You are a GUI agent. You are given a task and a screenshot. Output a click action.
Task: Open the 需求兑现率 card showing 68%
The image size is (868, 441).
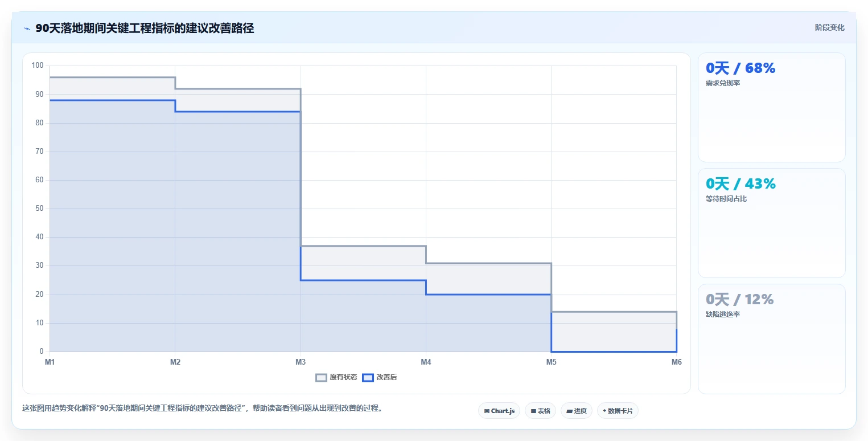coord(772,108)
